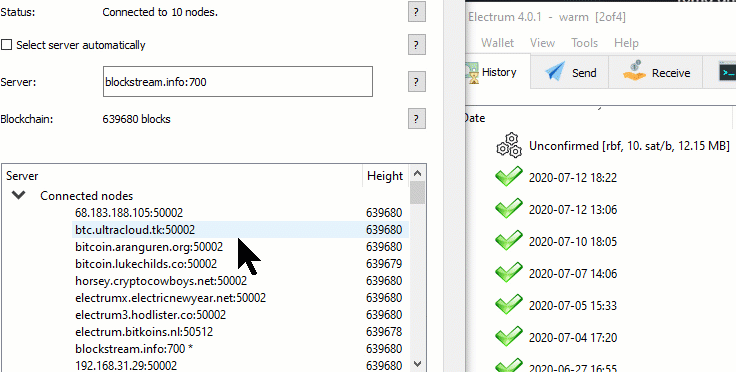Select transaction dated 2020-07-10 18:05
Viewport: 736px width, 372px height.
click(601, 242)
